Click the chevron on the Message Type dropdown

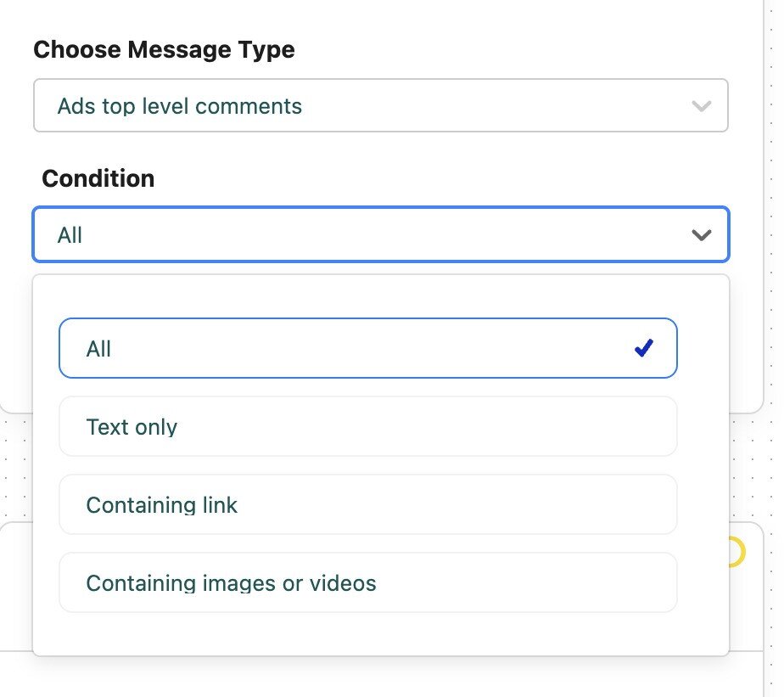[x=701, y=105]
